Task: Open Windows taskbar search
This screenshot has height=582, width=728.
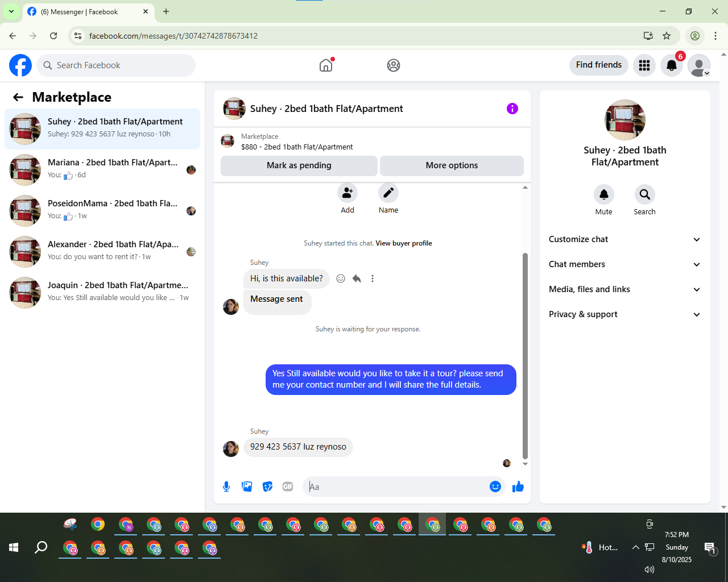Action: click(x=41, y=547)
